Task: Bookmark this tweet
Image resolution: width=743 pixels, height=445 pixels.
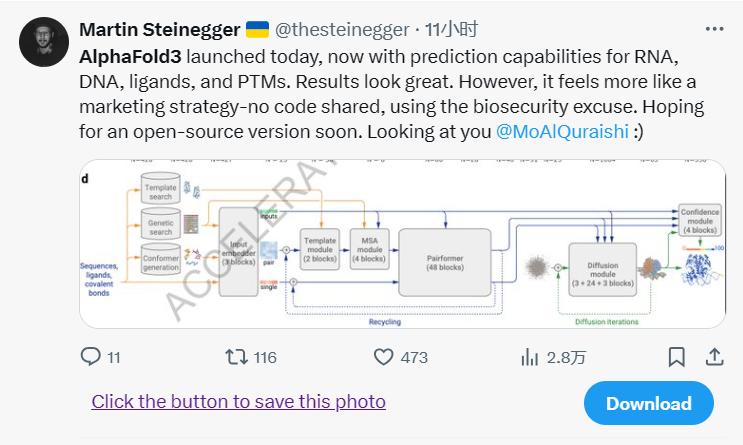Action: point(677,357)
